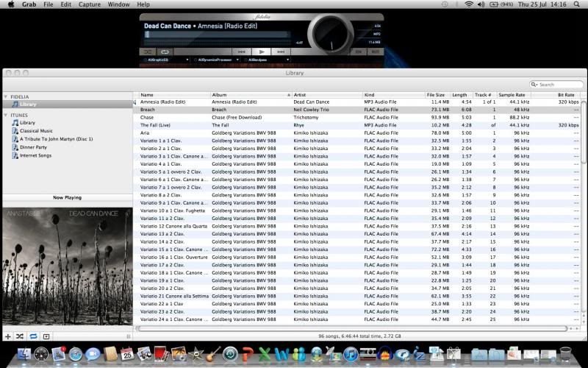
Task: Click the Wi-Fi status icon
Action: [x=469, y=4]
